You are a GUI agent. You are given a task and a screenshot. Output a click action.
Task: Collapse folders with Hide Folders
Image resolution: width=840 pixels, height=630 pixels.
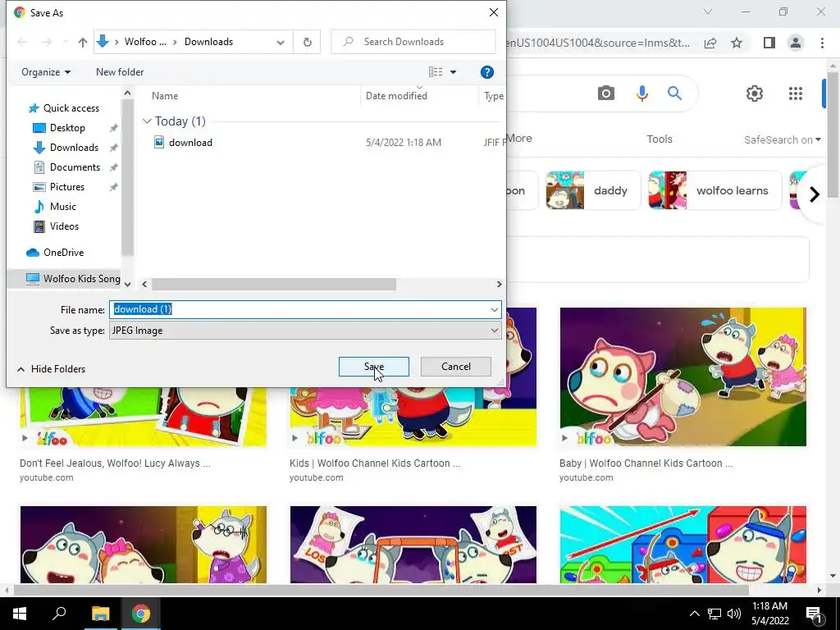pos(52,369)
